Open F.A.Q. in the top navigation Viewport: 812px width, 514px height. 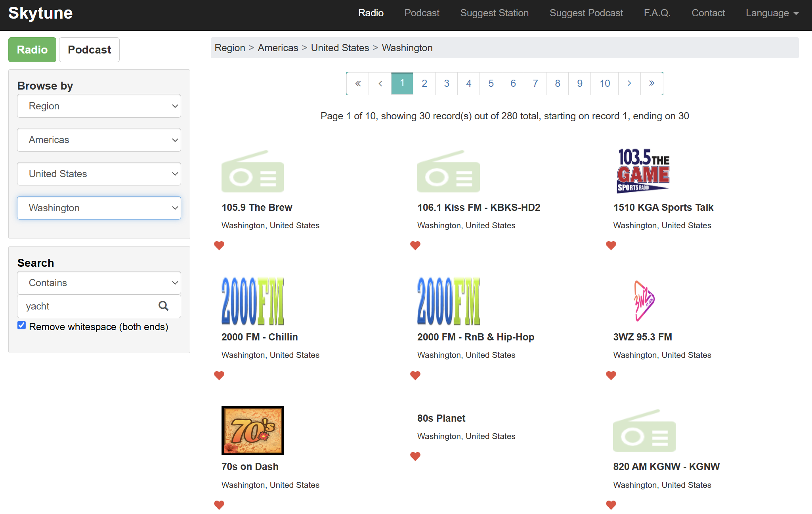coord(657,13)
